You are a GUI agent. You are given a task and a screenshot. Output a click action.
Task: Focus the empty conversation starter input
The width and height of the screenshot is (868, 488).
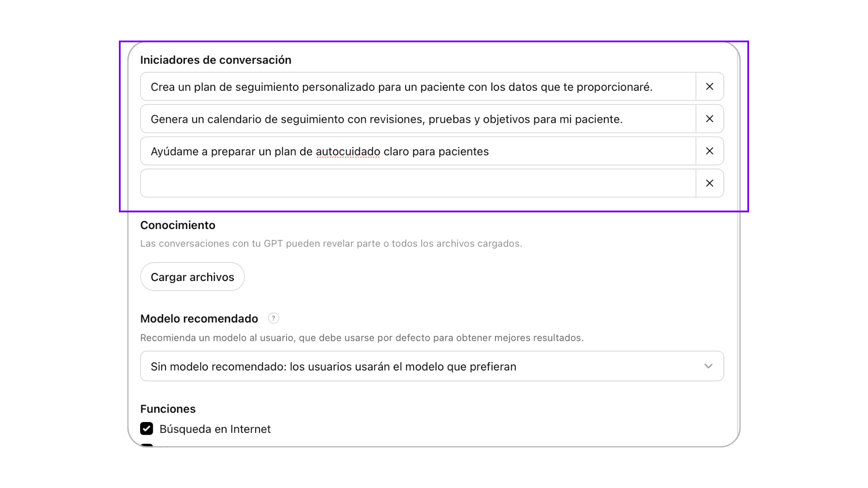[418, 183]
